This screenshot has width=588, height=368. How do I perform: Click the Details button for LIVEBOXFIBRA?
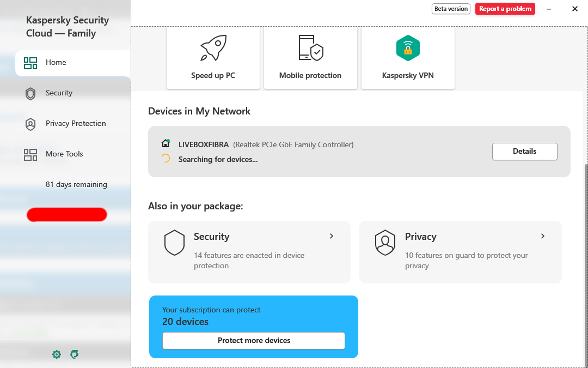click(x=524, y=152)
